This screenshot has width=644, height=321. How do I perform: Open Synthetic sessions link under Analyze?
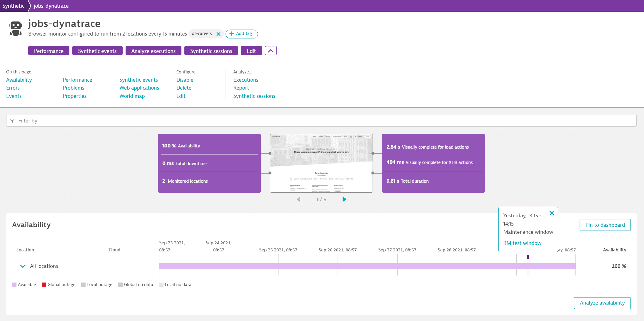coord(254,96)
